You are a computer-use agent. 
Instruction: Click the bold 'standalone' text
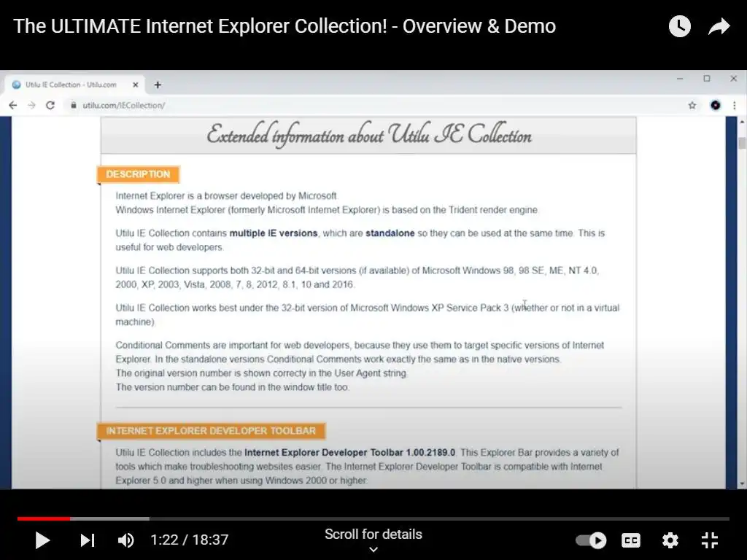[390, 233]
